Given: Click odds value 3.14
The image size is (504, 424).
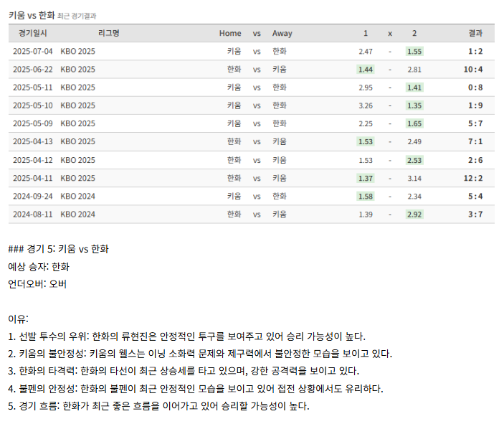Looking at the screenshot, I should click(x=414, y=178).
